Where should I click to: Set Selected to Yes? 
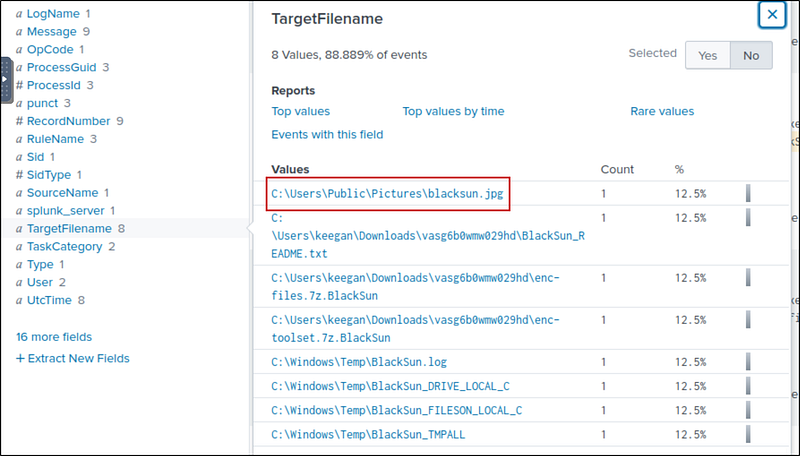707,56
